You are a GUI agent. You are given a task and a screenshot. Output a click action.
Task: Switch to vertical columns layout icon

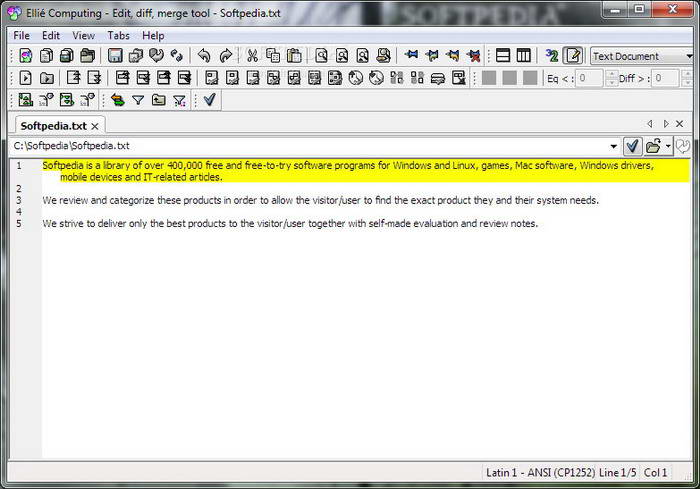(x=524, y=56)
